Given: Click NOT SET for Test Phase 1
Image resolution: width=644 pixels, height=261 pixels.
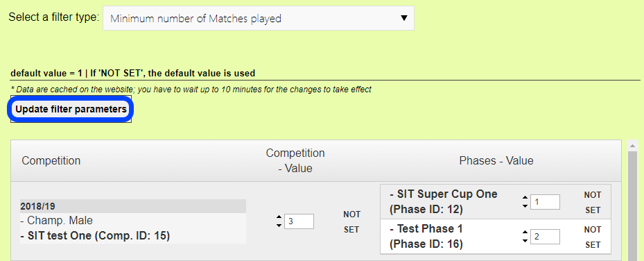Looking at the screenshot, I should [593, 237].
